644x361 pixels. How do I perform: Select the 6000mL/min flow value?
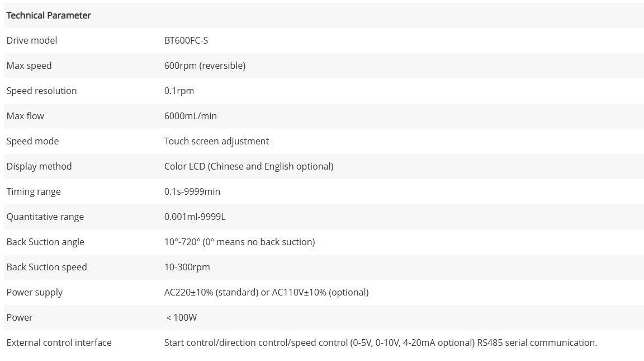coord(191,116)
